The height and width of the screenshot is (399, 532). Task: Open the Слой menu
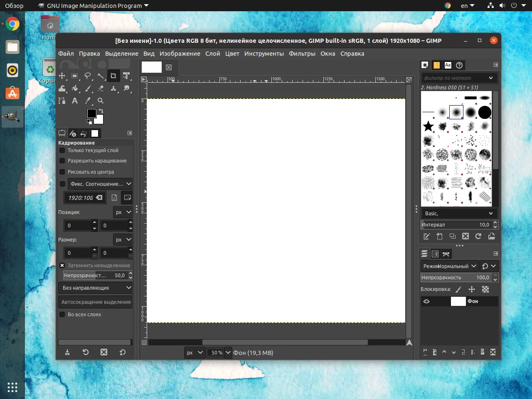click(212, 54)
